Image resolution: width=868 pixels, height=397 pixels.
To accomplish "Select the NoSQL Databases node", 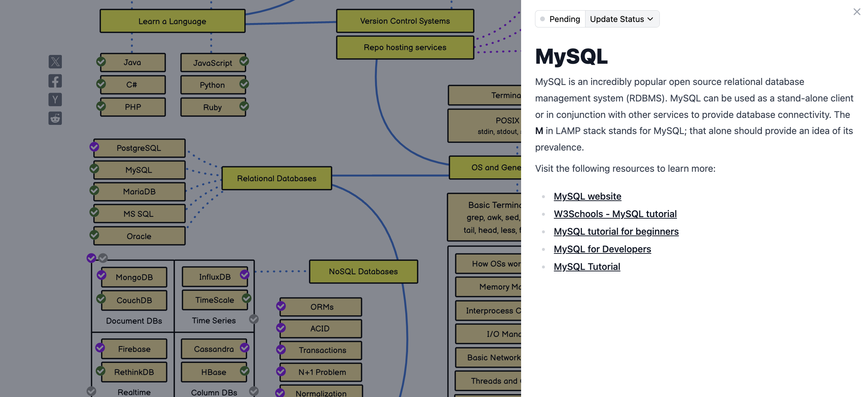I will [x=363, y=271].
